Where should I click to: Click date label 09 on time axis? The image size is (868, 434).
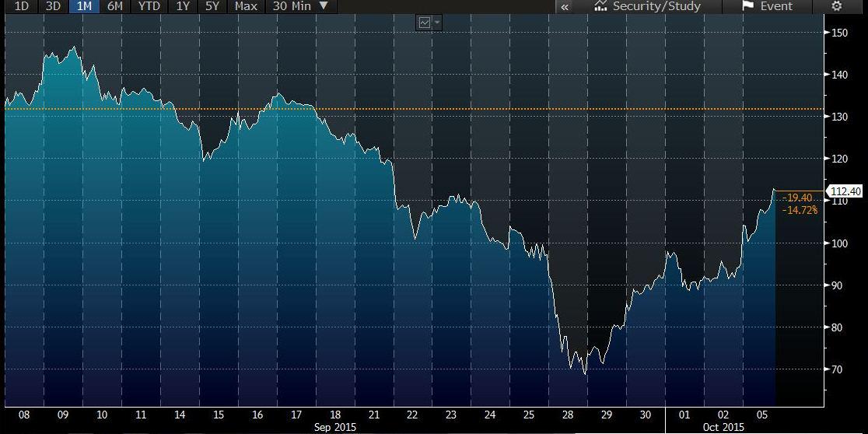tap(62, 414)
